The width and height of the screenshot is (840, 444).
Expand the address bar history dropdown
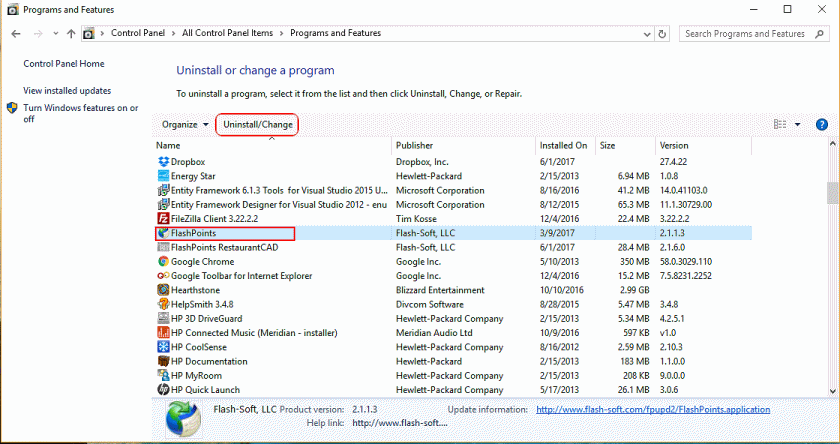(647, 34)
